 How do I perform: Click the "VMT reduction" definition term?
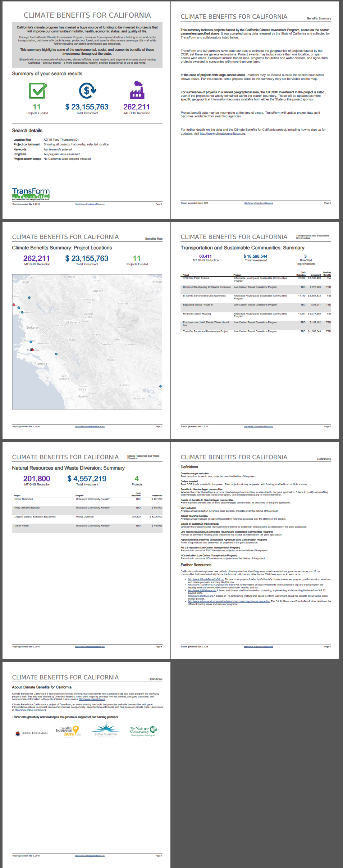(x=188, y=508)
